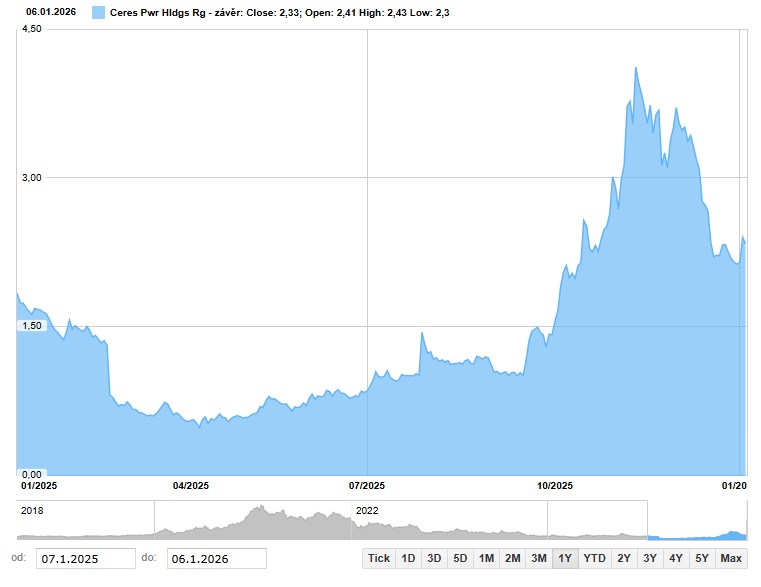Image resolution: width=761 pixels, height=587 pixels.
Task: Change chart range to 2Y
Action: click(624, 558)
